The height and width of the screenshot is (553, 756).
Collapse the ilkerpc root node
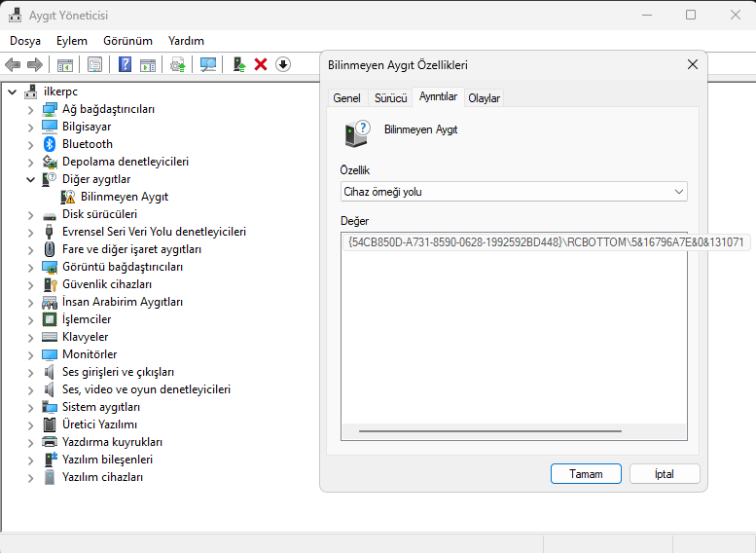click(13, 92)
